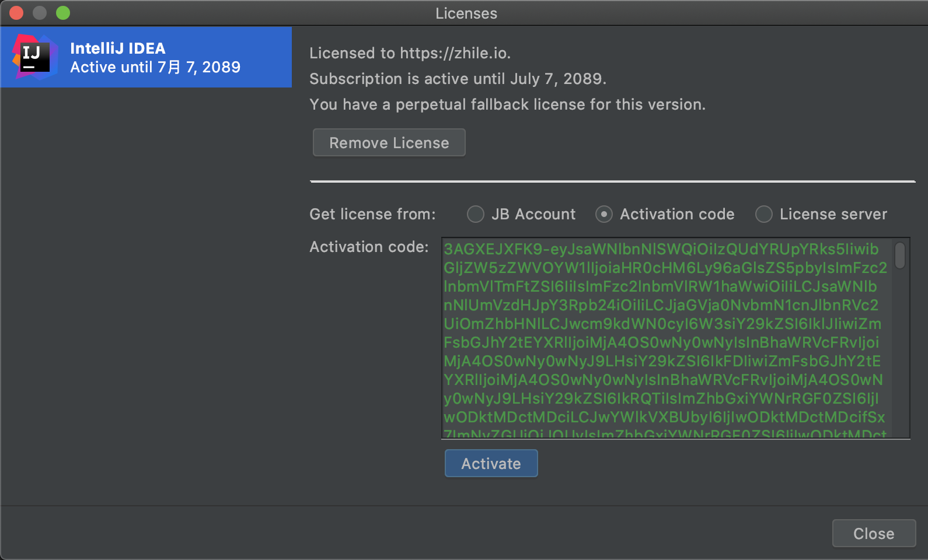The width and height of the screenshot is (928, 560).
Task: Click the 'Activation code:' field label
Action: [x=369, y=247]
